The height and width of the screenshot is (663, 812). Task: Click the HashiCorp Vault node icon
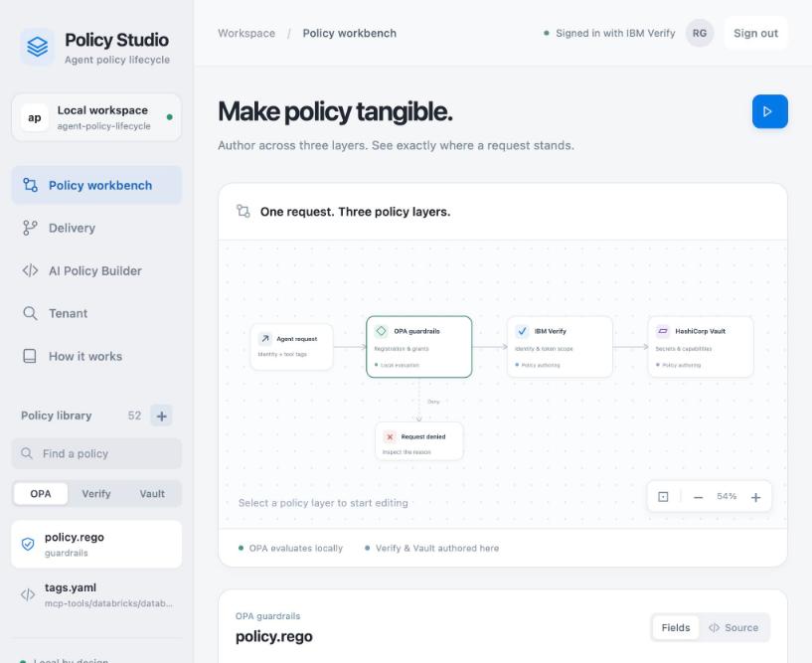click(663, 331)
